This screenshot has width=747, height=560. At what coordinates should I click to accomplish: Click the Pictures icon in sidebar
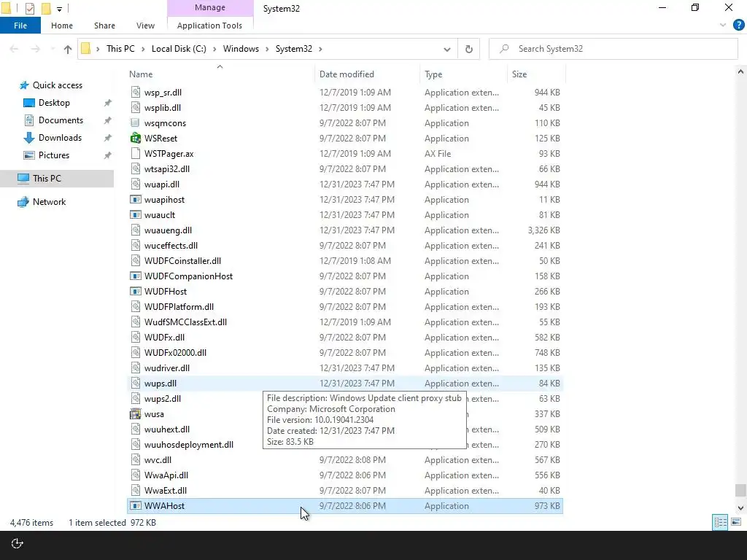point(29,155)
